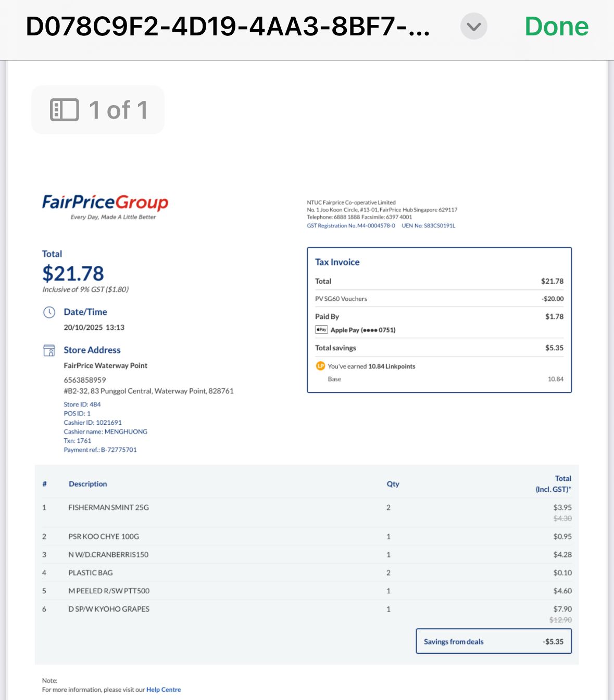Select the date '20/10/2025 13:13'
The image size is (614, 700).
[94, 327]
